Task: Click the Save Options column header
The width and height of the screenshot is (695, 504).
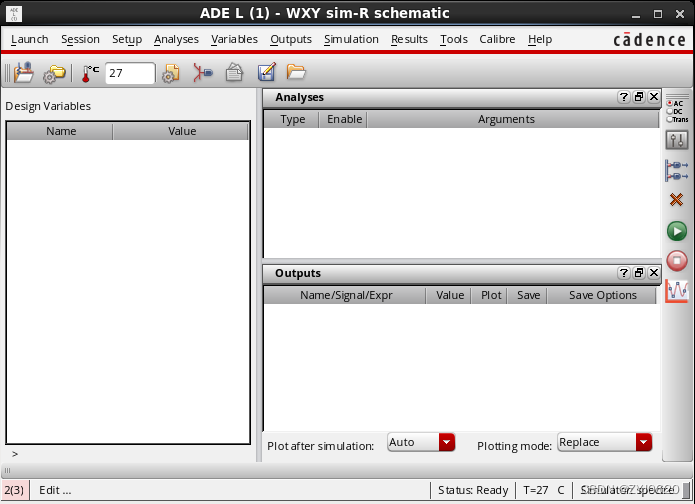Action: [x=602, y=295]
